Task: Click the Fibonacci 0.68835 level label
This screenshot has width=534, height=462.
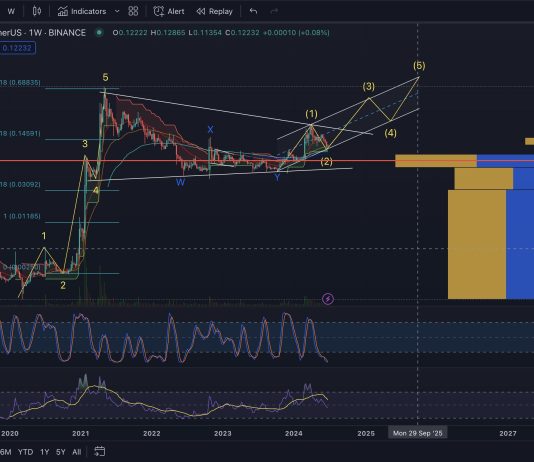Action: coord(20,83)
